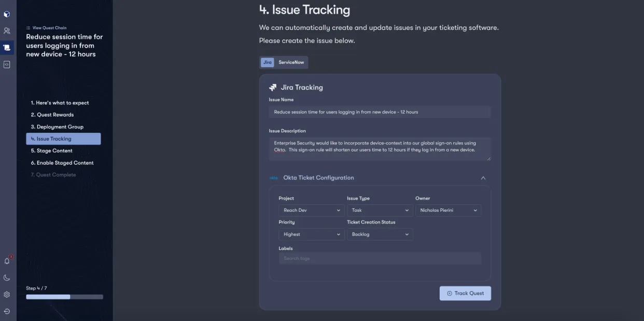The height and width of the screenshot is (321, 644).
Task: Open Ticket Creation Status dropdown Backlog
Action: click(x=380, y=235)
